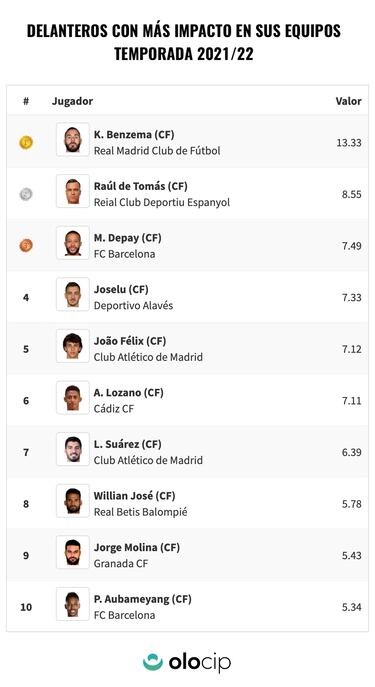Click P. Aubameyang's portrait thumbnail
375x687 pixels.
tap(73, 604)
